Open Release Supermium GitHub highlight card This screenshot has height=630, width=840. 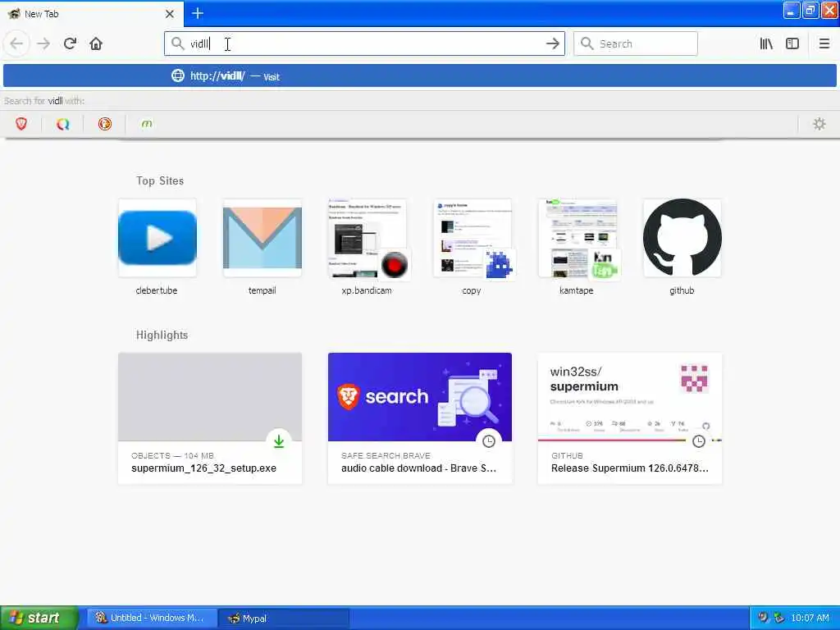coord(630,418)
